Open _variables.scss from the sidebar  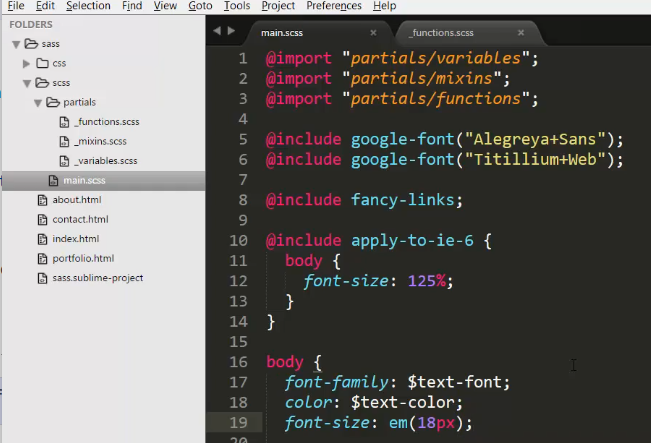coord(106,161)
